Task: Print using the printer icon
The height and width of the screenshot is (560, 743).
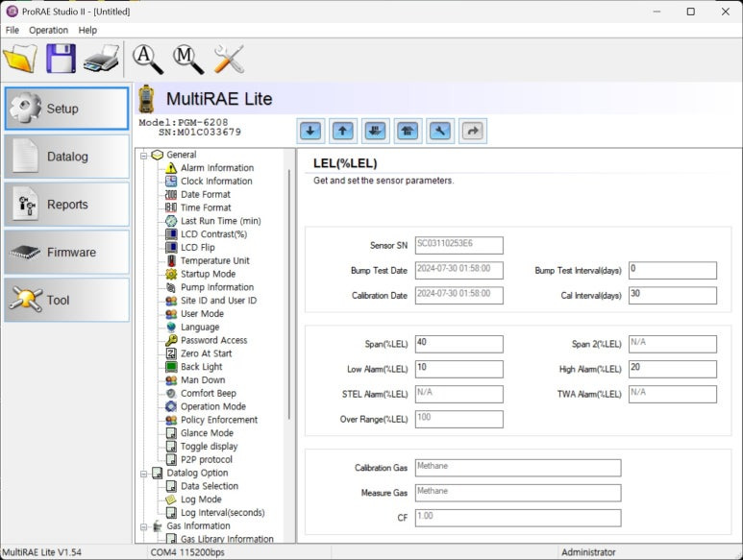Action: pos(101,59)
